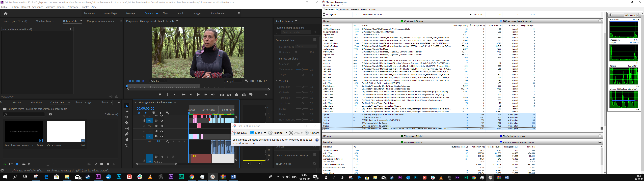Toggle V4 track output eye

tap(162, 121)
